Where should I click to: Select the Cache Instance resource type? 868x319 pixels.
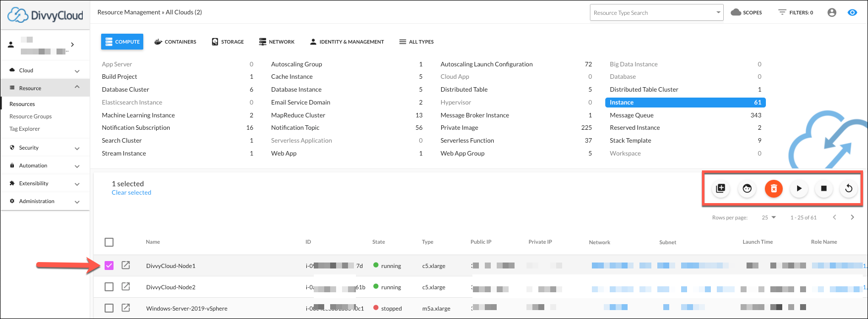[292, 76]
